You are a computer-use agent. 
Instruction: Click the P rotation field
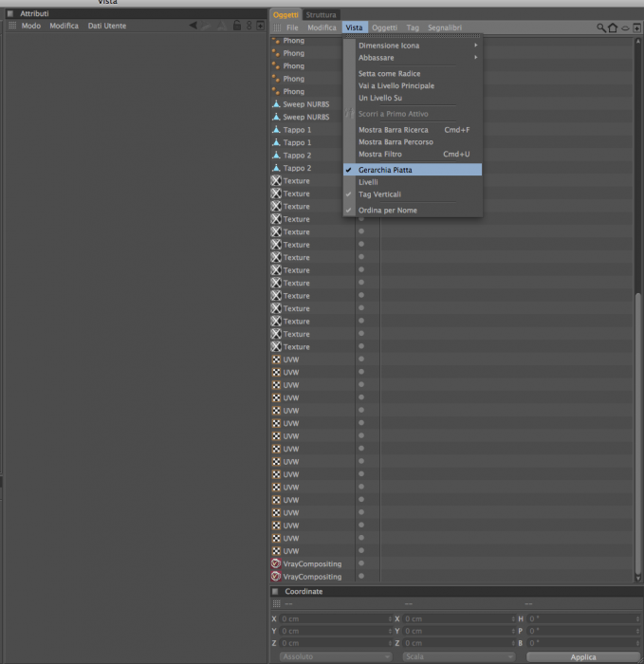583,631
